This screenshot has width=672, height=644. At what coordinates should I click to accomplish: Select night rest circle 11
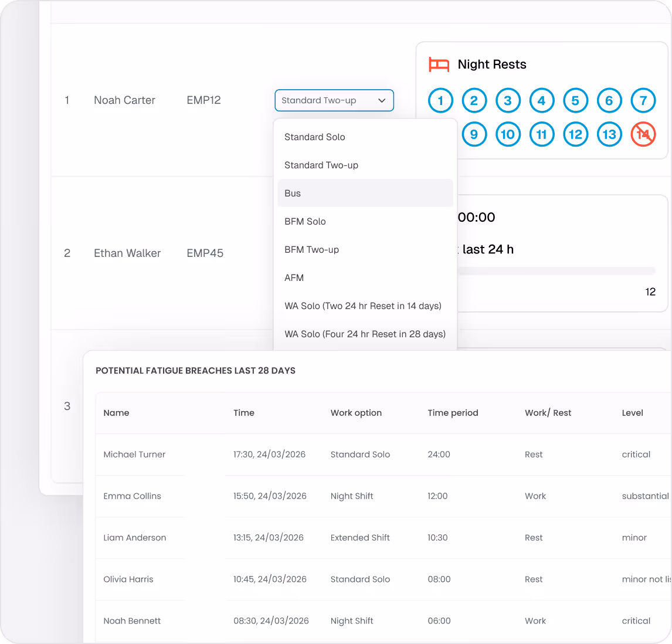click(x=542, y=134)
